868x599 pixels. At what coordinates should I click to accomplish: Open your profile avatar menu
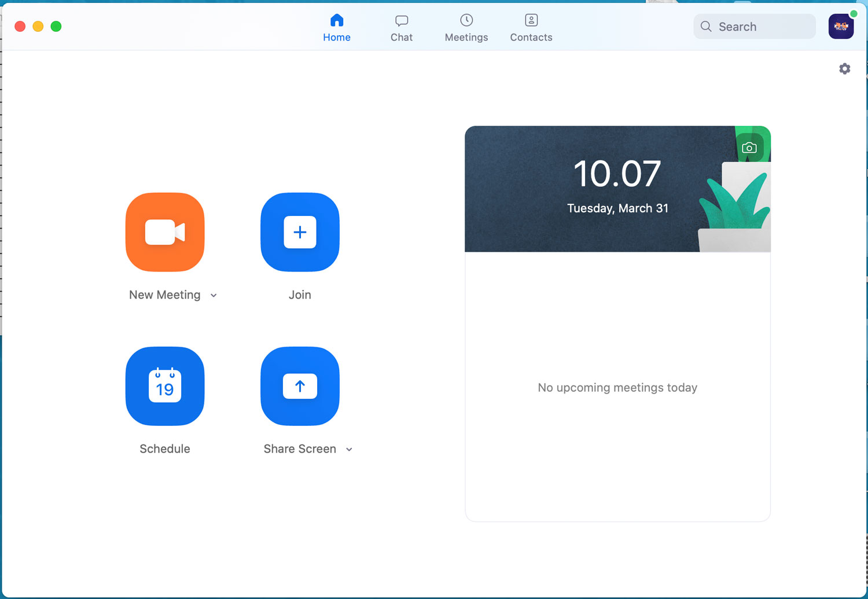point(841,25)
